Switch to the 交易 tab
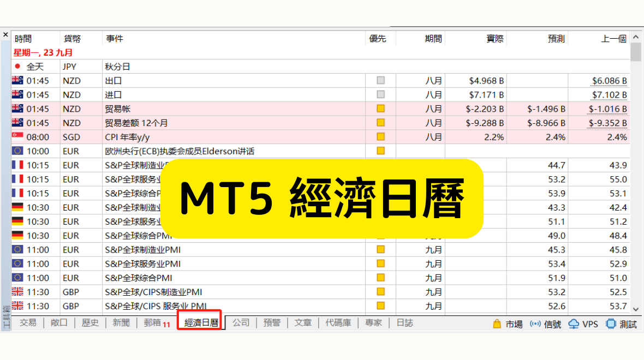 (x=28, y=323)
